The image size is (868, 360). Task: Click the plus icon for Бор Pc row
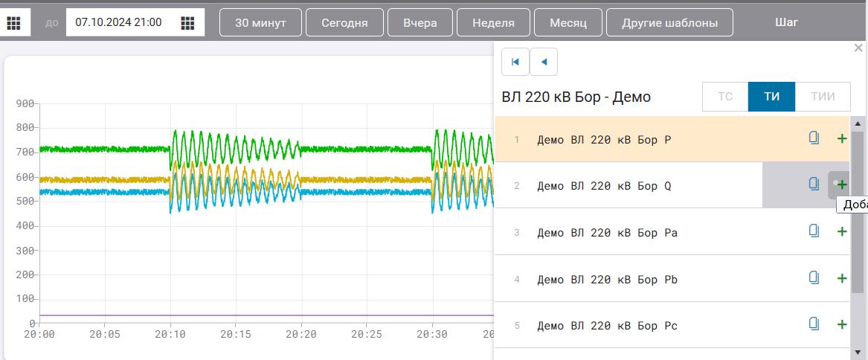click(842, 324)
